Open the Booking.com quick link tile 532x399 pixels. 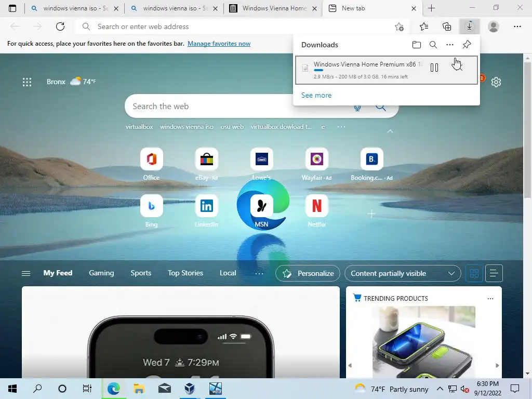[371, 159]
